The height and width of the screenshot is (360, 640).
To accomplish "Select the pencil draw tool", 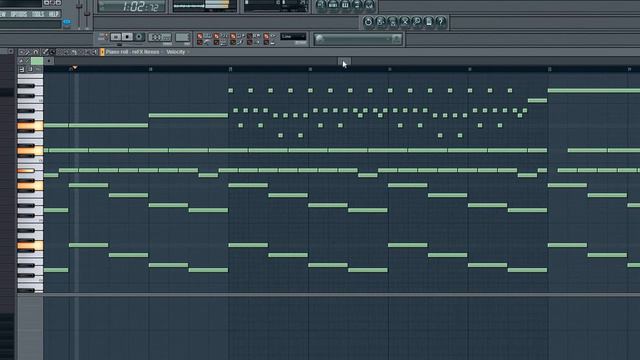I will point(45,52).
